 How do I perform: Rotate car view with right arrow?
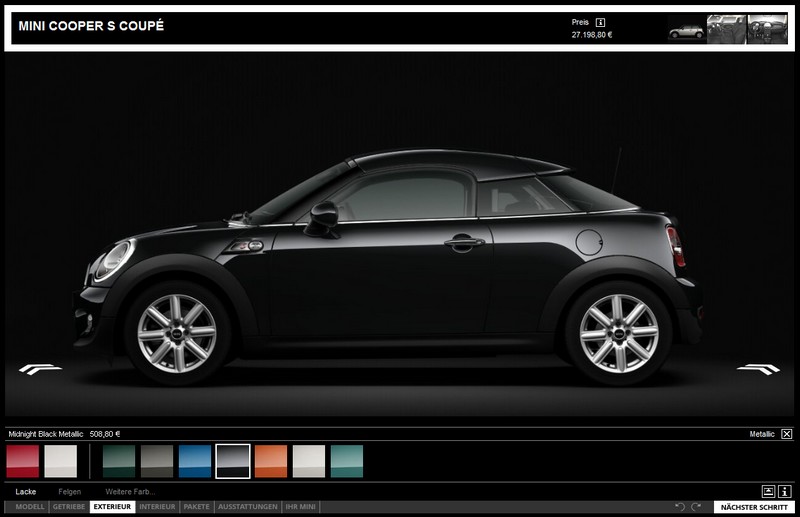(x=758, y=369)
